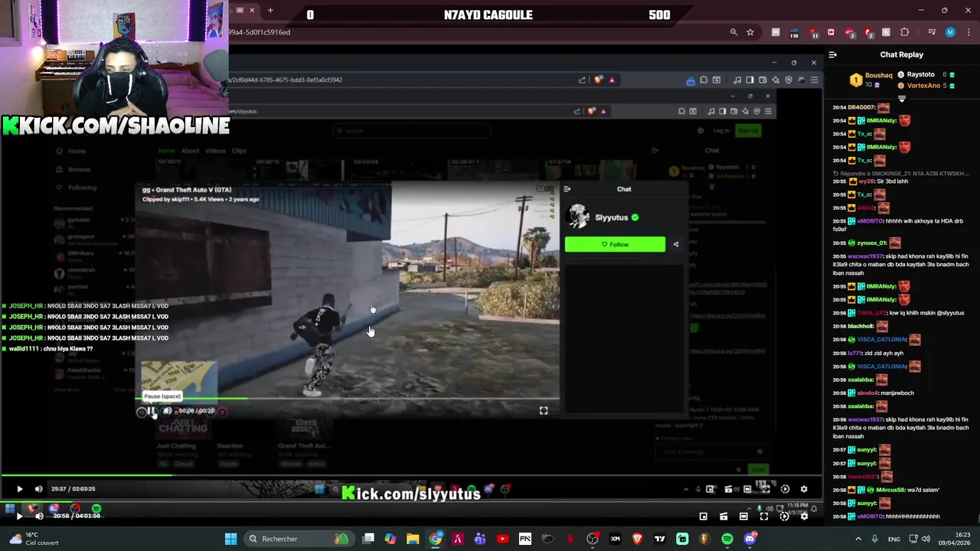Open About tab in background Kick page
Image resolution: width=980 pixels, height=551 pixels.
[x=191, y=151]
